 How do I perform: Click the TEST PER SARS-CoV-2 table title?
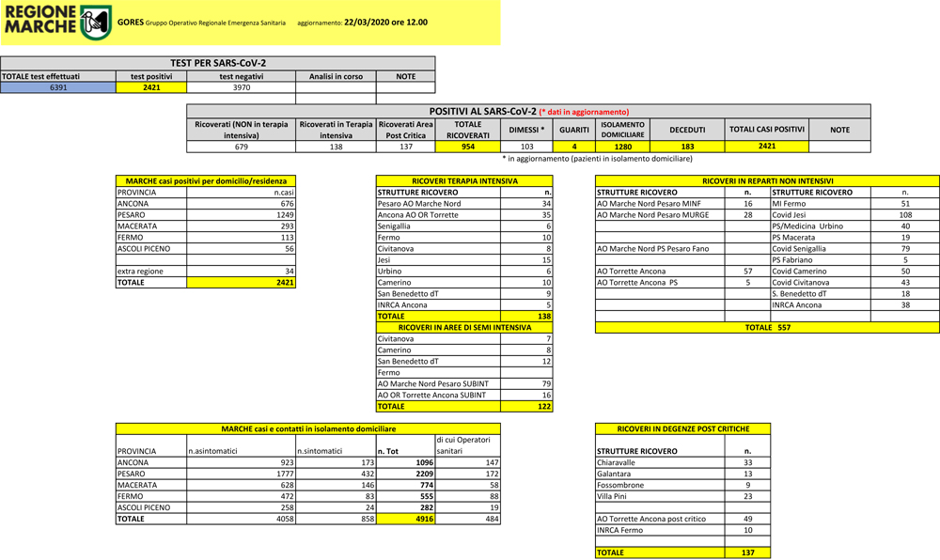(217, 63)
